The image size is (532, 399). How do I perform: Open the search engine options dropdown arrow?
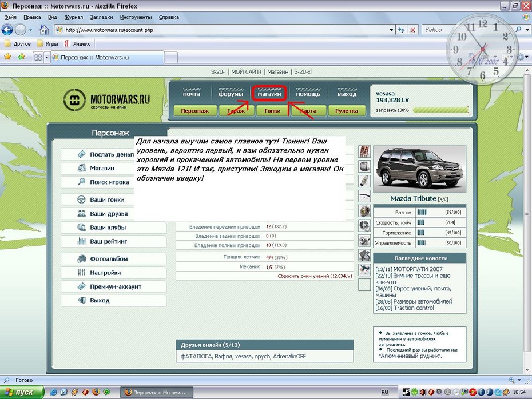pyautogui.click(x=527, y=30)
